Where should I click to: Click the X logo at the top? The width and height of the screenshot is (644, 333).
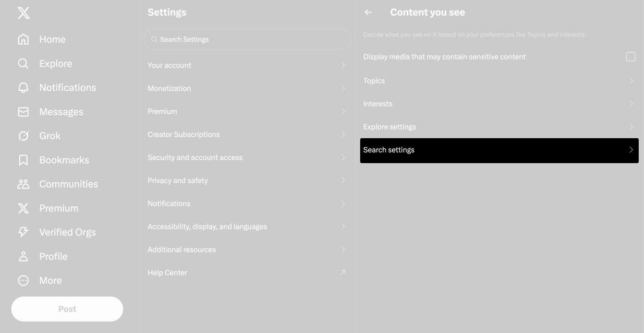click(23, 13)
